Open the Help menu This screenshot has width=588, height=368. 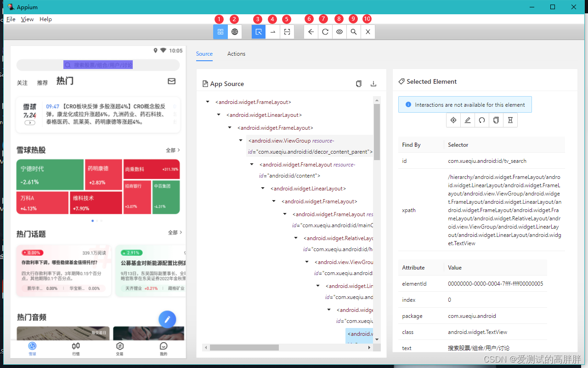click(45, 19)
